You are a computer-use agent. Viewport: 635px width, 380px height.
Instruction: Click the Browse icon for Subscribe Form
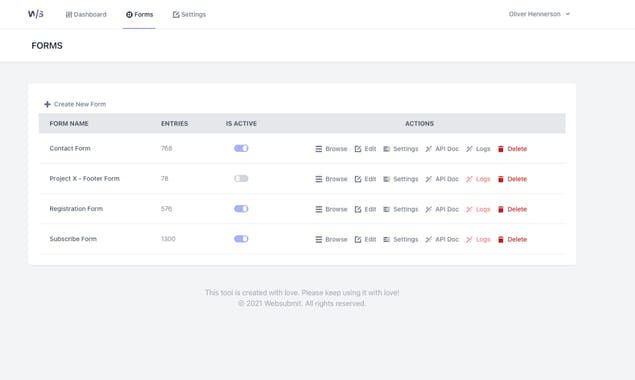coord(319,239)
